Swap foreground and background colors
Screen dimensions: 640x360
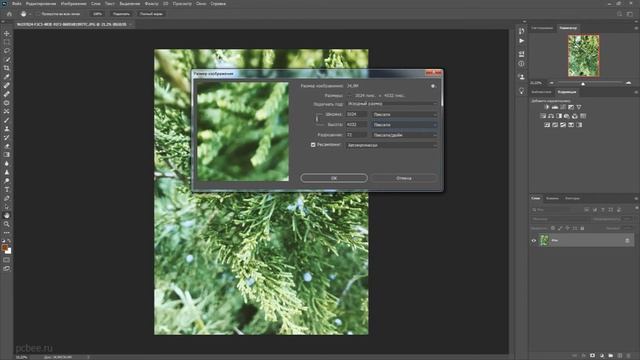[9, 242]
